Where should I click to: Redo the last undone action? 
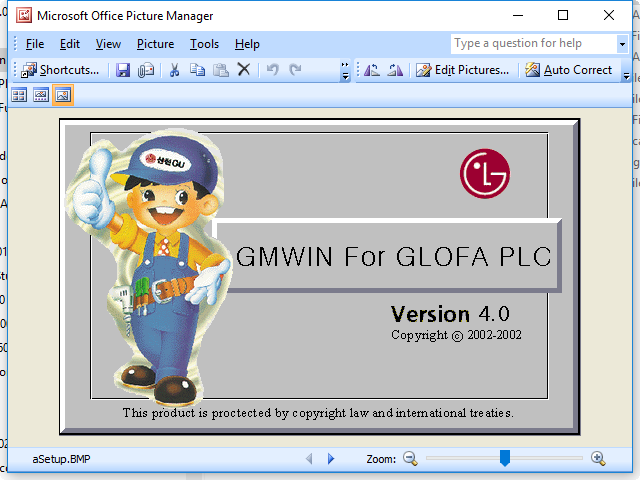click(295, 70)
